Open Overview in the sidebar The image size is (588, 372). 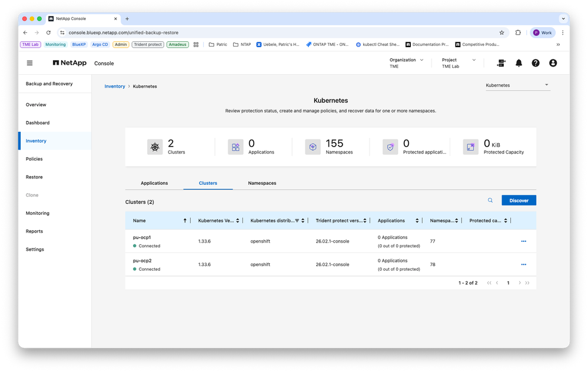(36, 105)
